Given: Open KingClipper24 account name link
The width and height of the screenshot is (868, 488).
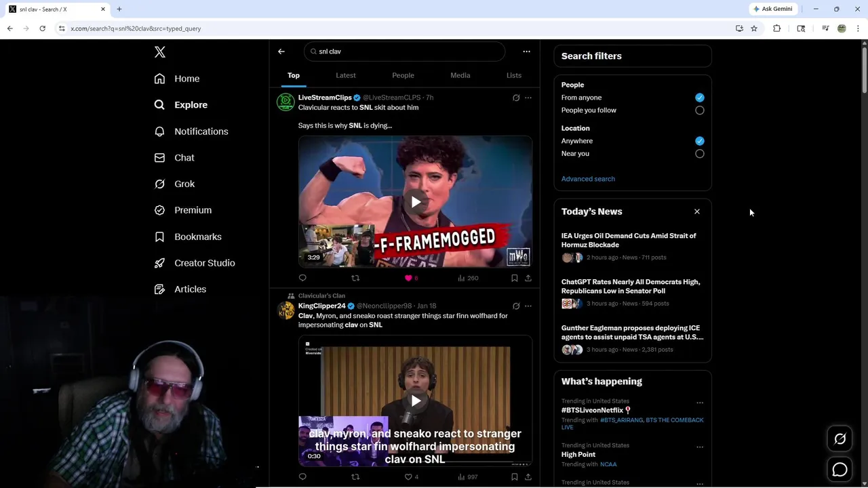Looking at the screenshot, I should 322,306.
